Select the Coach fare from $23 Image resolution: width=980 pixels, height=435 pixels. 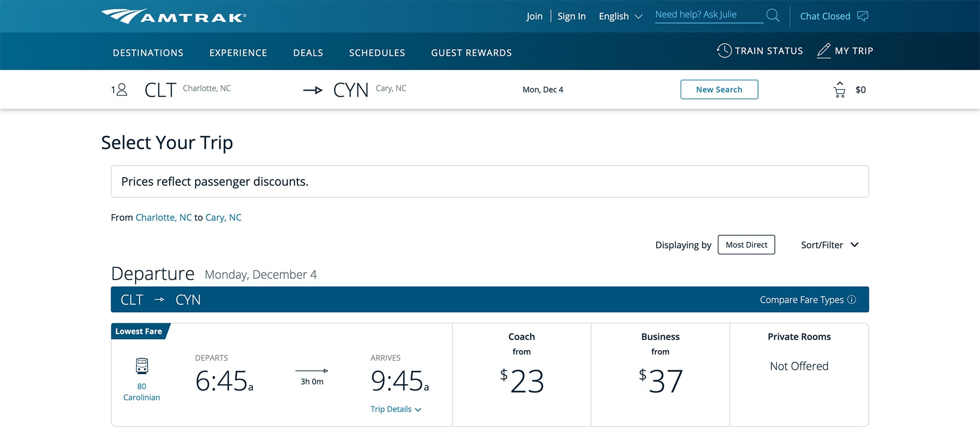click(521, 374)
